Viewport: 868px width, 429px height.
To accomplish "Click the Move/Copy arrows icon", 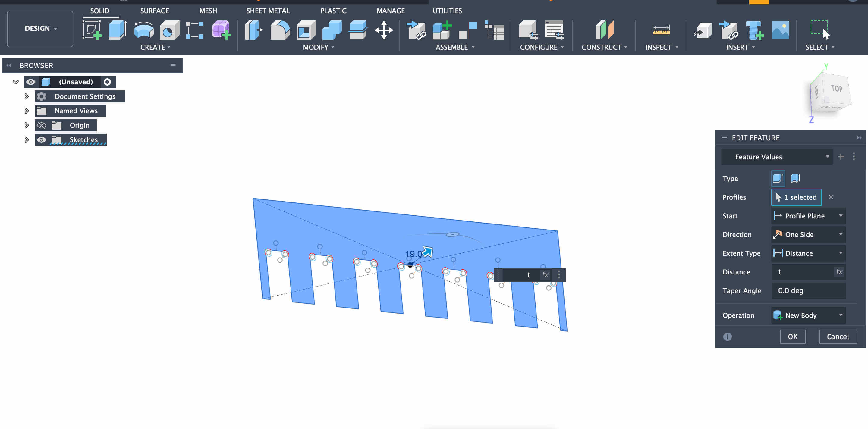I will pyautogui.click(x=383, y=30).
